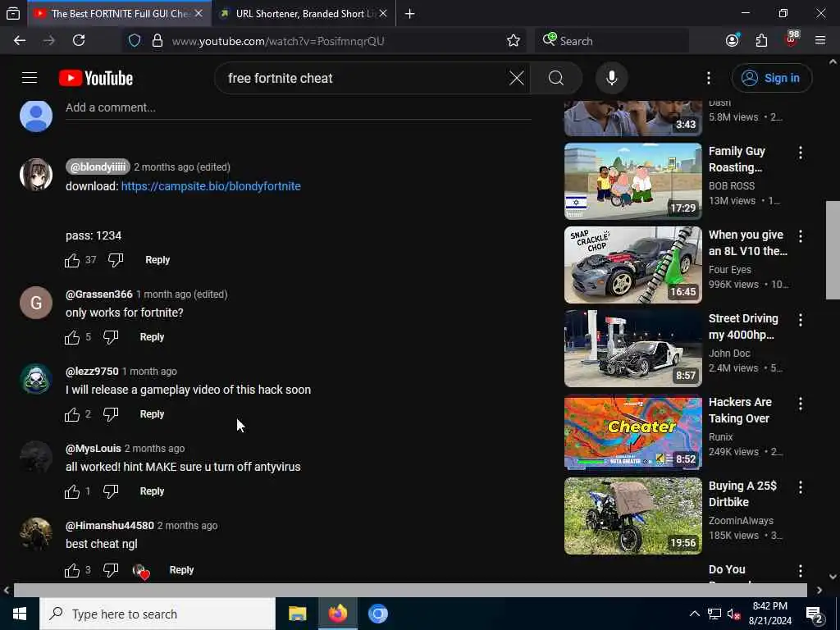Viewport: 840px width, 630px height.
Task: Click the YouTube search magnifier button
Action: pos(556,78)
